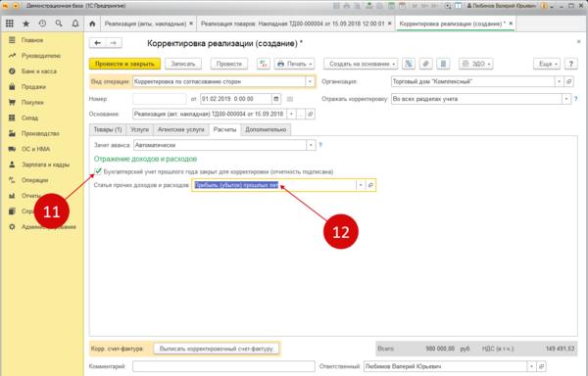Open ОС и НМА section
The image size is (588, 376).
point(35,149)
